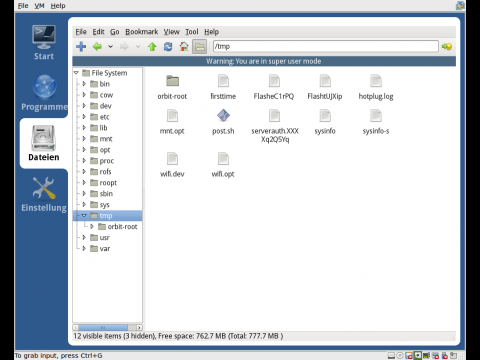Image resolution: width=480 pixels, height=360 pixels.
Task: Go up to the parent folder
Action: [152, 47]
